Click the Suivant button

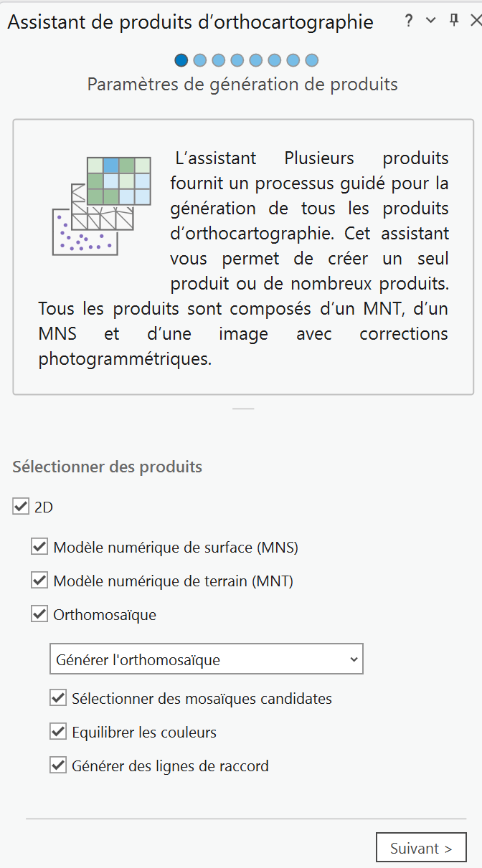[421, 848]
